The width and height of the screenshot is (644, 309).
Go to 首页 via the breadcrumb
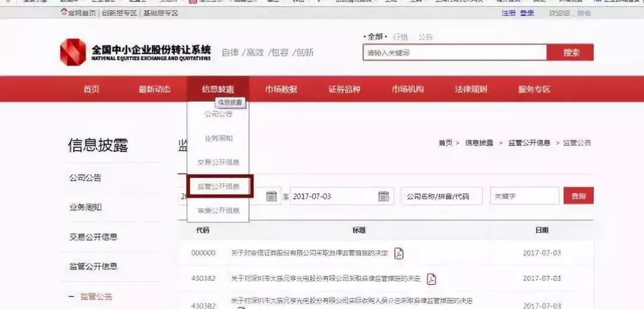click(x=445, y=143)
